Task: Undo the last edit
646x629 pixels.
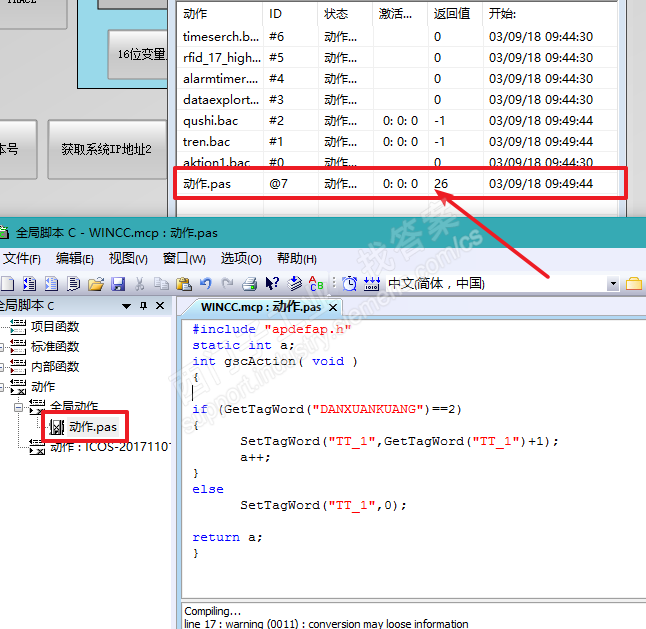Action: (x=206, y=284)
